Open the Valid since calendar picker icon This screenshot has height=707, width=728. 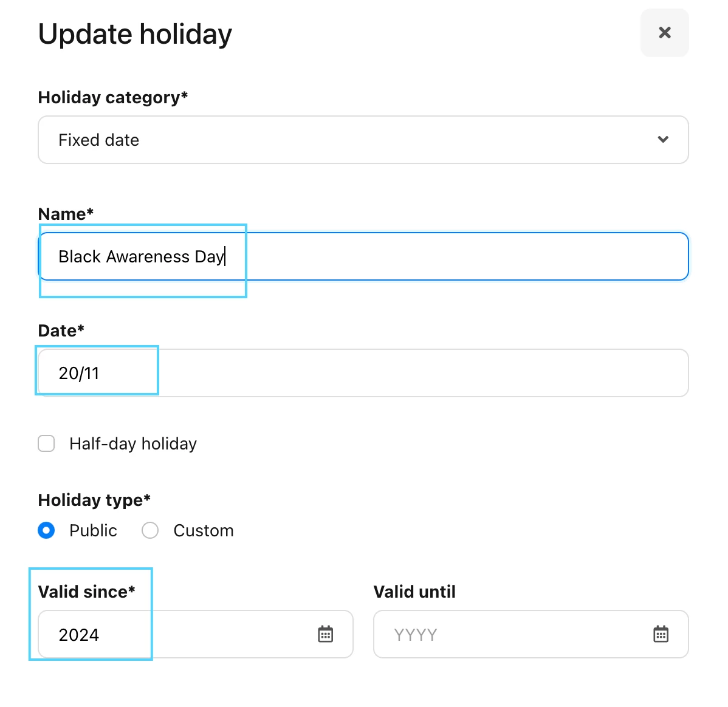pyautogui.click(x=326, y=634)
